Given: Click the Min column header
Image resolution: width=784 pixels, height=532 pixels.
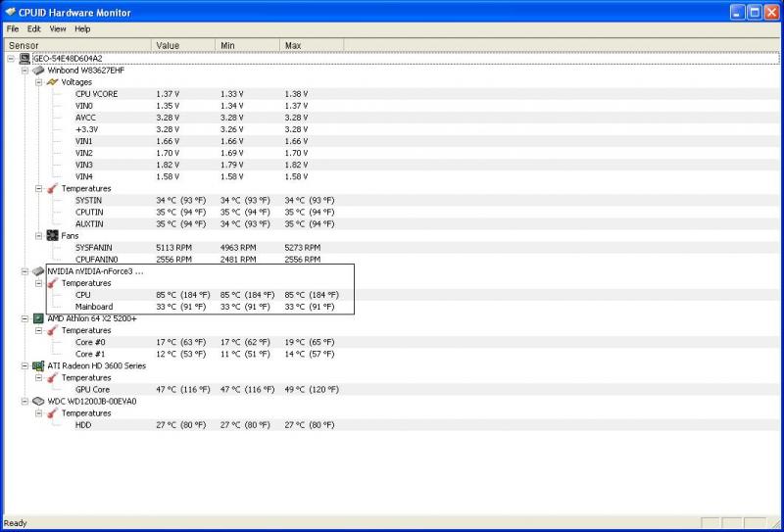Looking at the screenshot, I should tap(248, 45).
